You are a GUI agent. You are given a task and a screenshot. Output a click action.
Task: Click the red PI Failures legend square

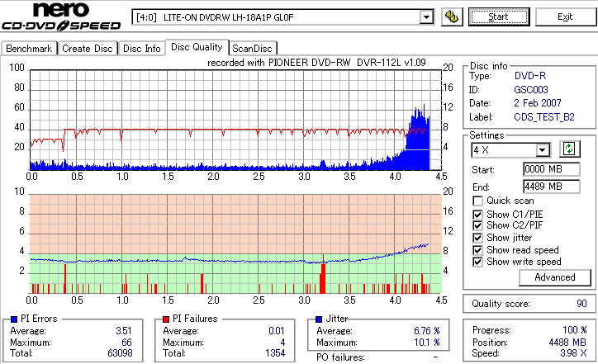point(166,319)
